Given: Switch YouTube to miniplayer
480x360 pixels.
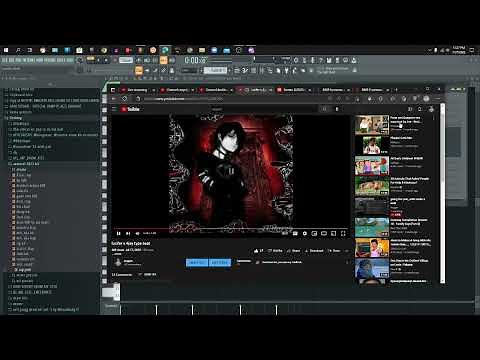Looking at the screenshot, I should [314, 233].
